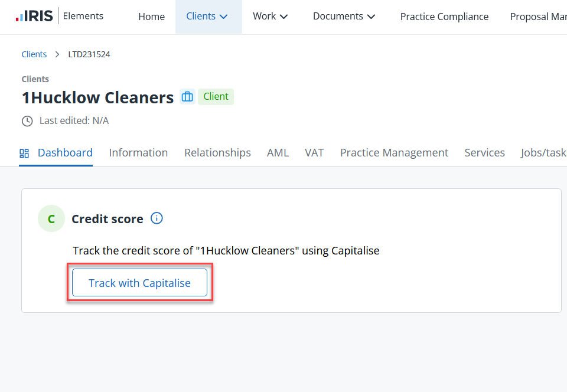Click the green Client status tag

pos(216,97)
